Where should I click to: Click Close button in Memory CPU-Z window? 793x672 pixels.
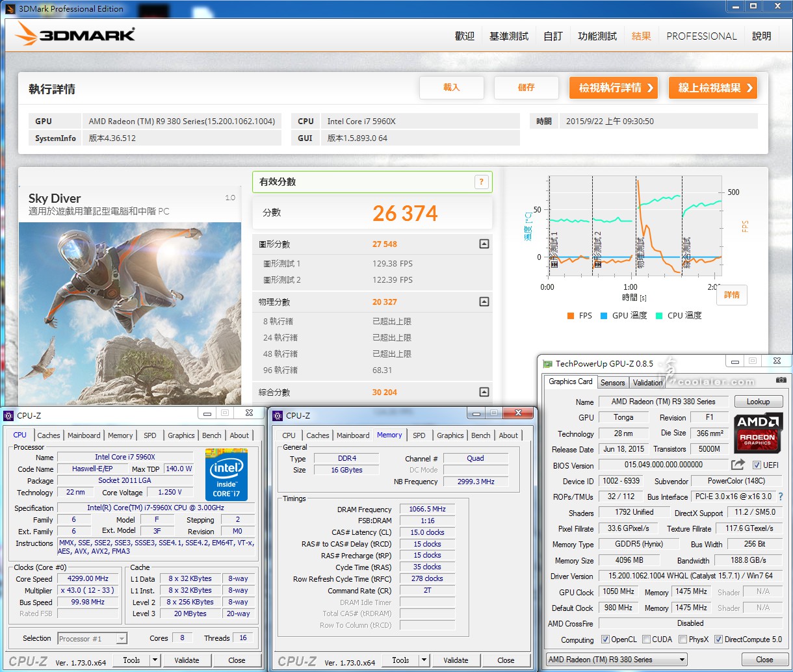pyautogui.click(x=506, y=660)
